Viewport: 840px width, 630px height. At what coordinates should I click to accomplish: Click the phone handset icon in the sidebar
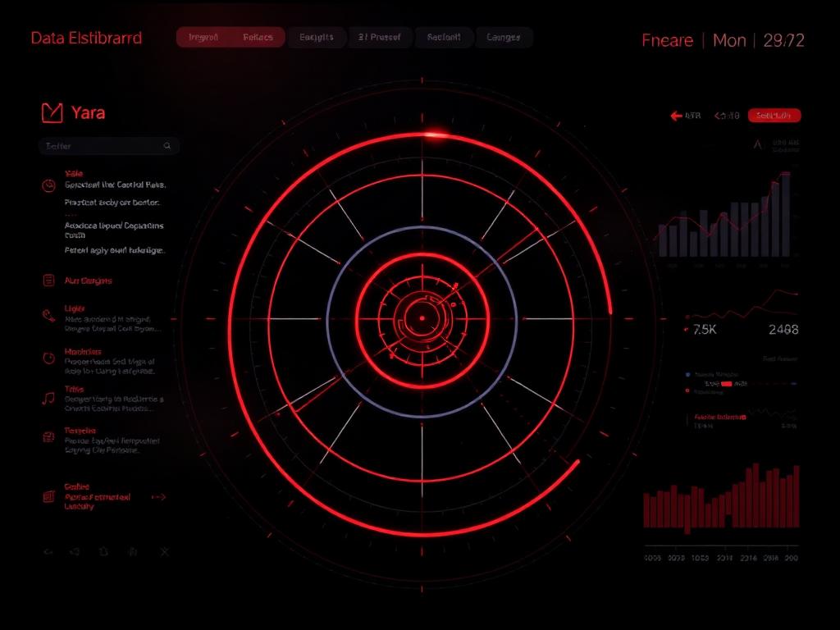click(48, 316)
